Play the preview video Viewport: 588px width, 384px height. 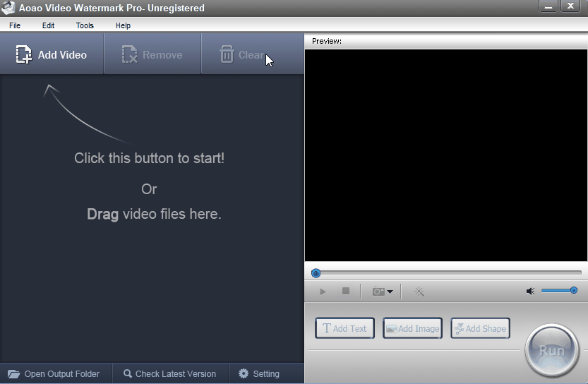pyautogui.click(x=323, y=292)
